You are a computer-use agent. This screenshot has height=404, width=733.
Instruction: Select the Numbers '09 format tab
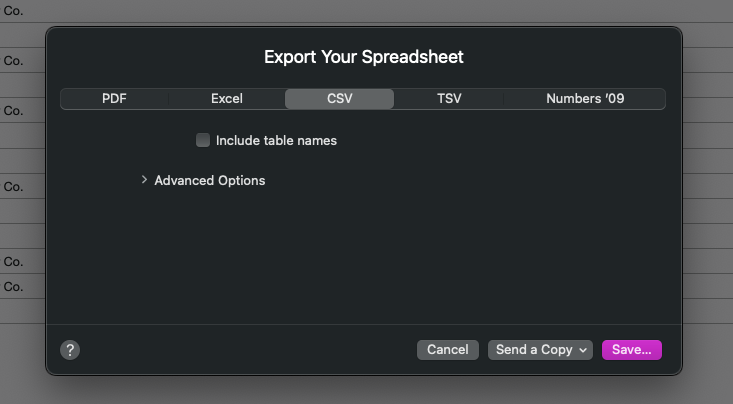[584, 99]
